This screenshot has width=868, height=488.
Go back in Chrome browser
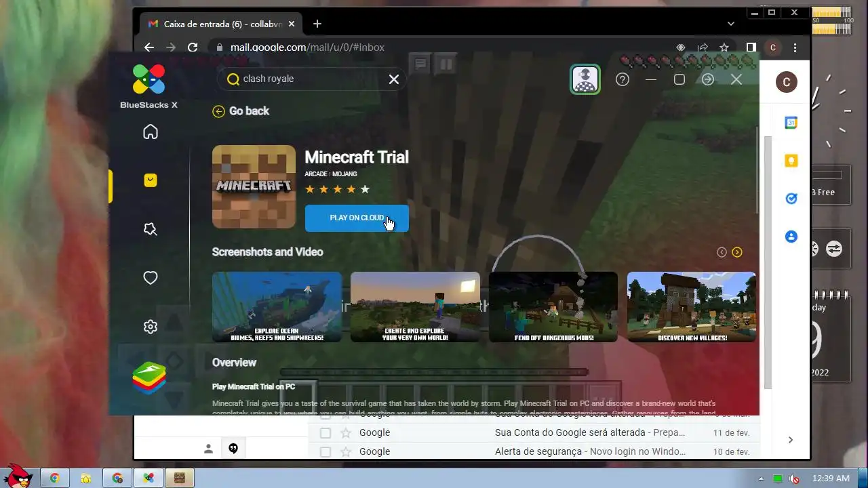[149, 47]
